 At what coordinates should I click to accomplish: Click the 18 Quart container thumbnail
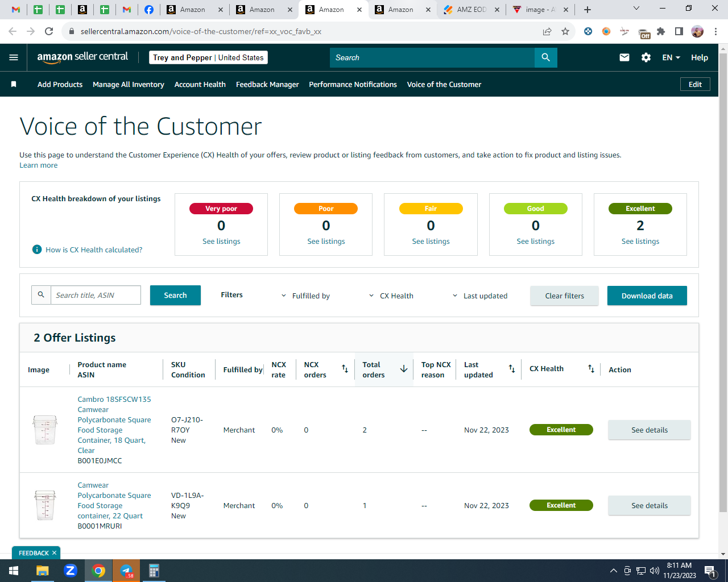[x=45, y=430]
